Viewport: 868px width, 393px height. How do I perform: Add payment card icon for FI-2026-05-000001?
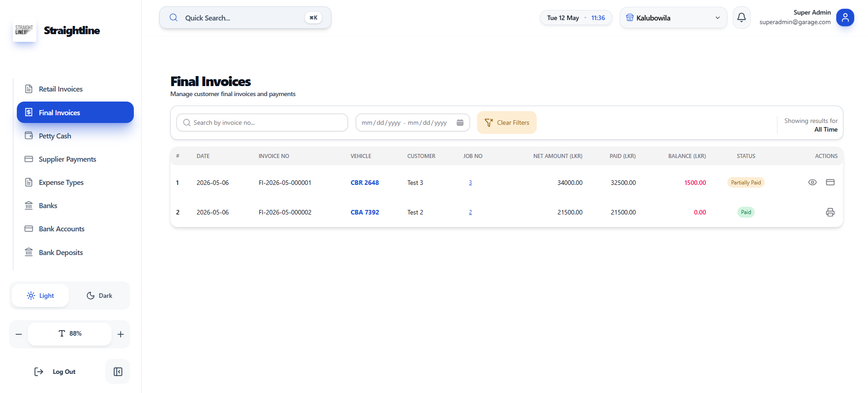[x=830, y=182]
